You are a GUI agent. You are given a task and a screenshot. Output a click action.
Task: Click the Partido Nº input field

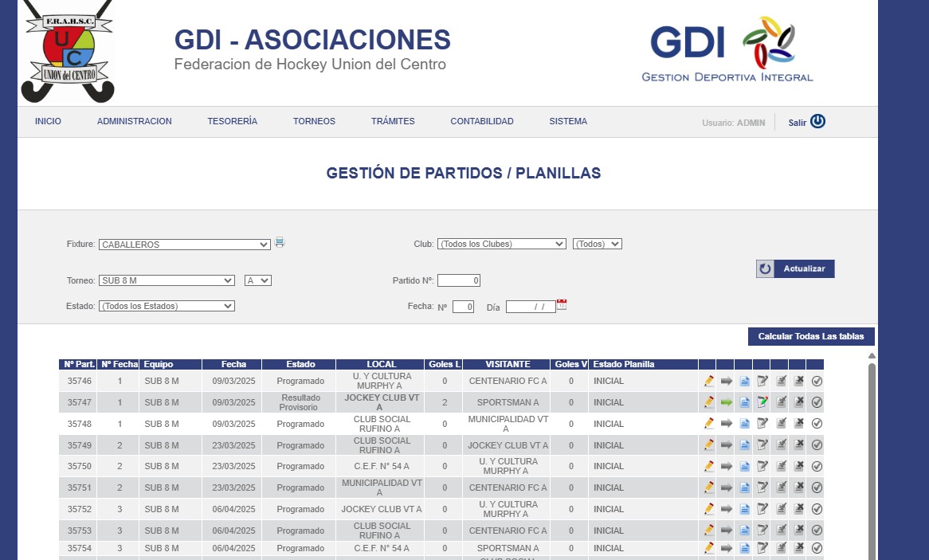(x=459, y=280)
